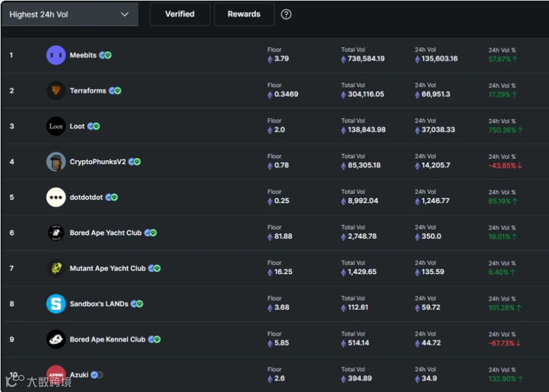Select dotdotdot total volume 8,992.04

click(x=363, y=201)
